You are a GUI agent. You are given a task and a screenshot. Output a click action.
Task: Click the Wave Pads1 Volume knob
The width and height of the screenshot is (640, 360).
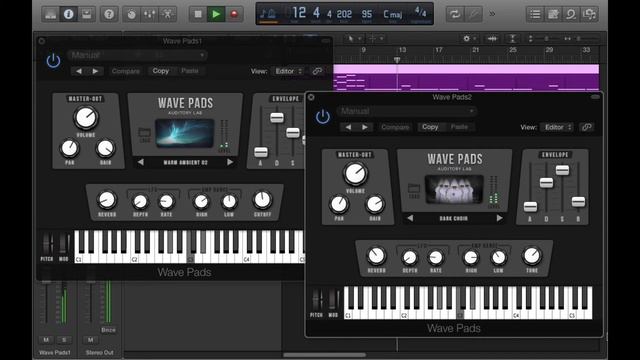(86, 118)
